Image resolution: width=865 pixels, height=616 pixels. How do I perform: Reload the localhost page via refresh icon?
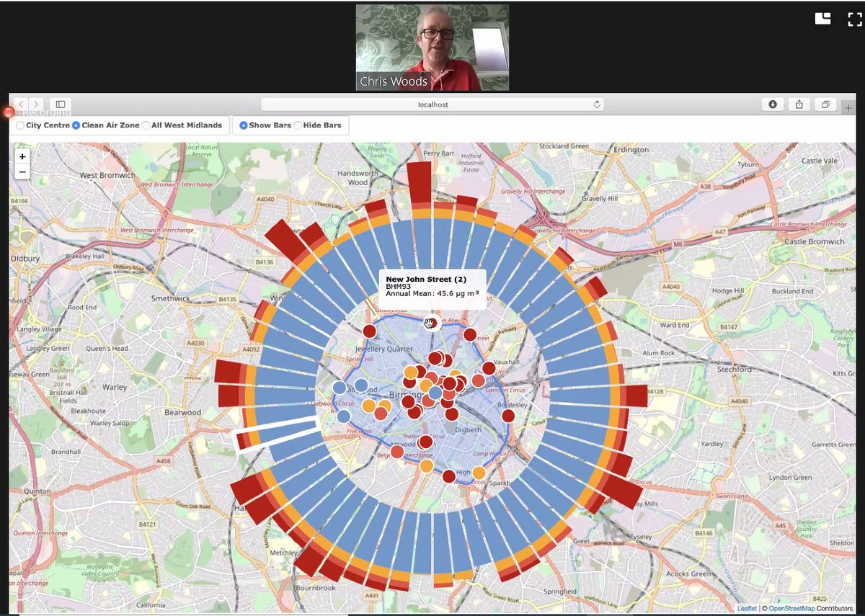tap(598, 104)
